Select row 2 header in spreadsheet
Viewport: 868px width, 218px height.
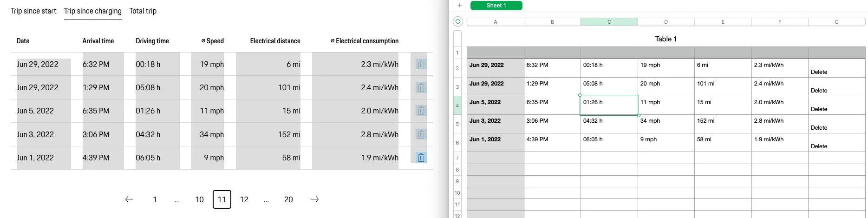coord(457,68)
